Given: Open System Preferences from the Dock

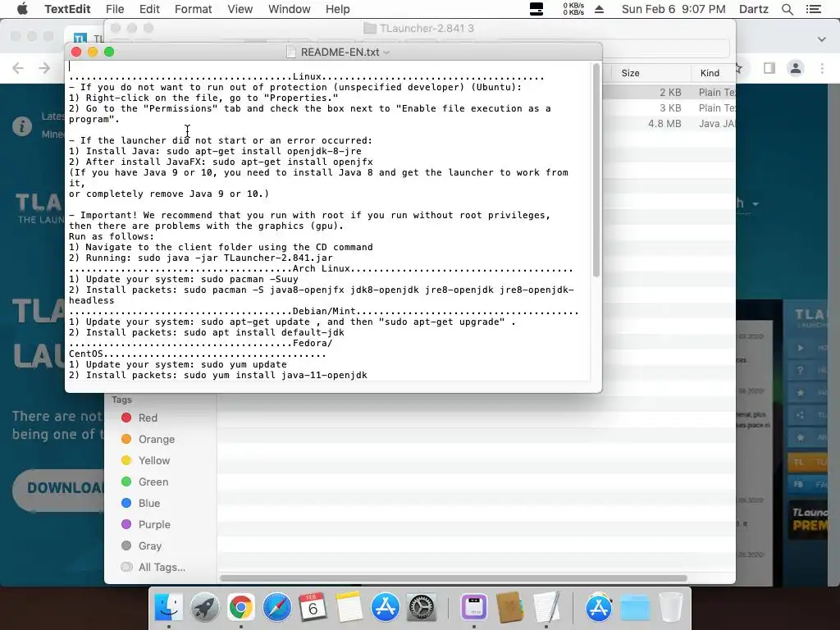Looking at the screenshot, I should coord(422,608).
